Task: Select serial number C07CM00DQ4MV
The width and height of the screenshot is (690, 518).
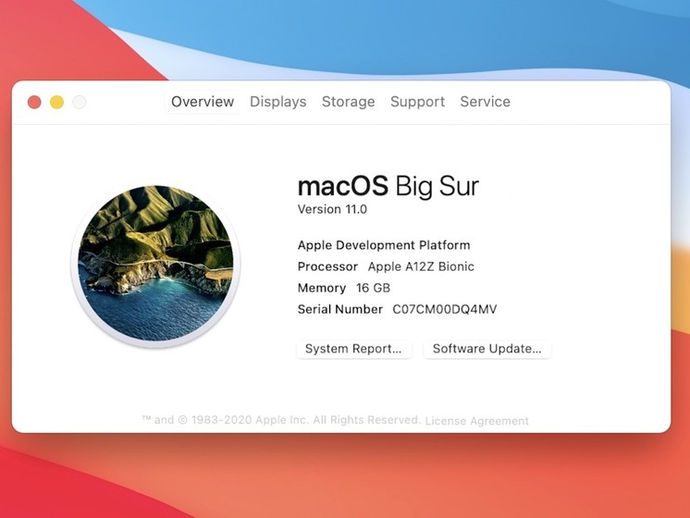Action: point(444,309)
